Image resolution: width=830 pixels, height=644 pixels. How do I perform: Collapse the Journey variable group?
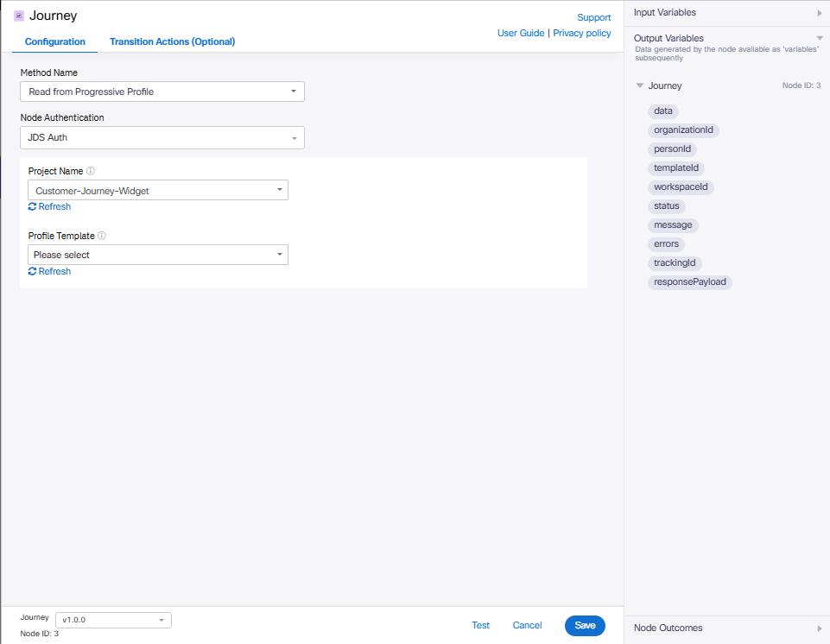pos(640,85)
